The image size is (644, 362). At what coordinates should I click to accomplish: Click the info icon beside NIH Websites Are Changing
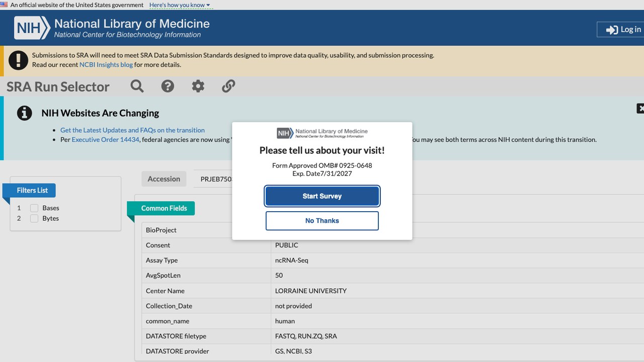point(25,113)
